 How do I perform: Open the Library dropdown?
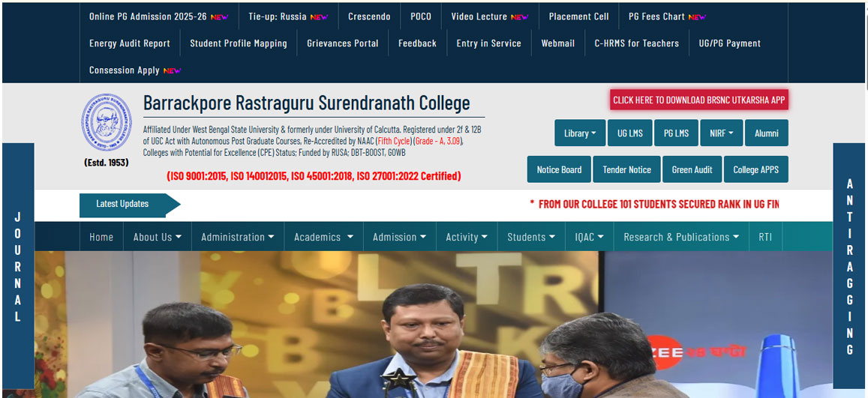coord(580,133)
